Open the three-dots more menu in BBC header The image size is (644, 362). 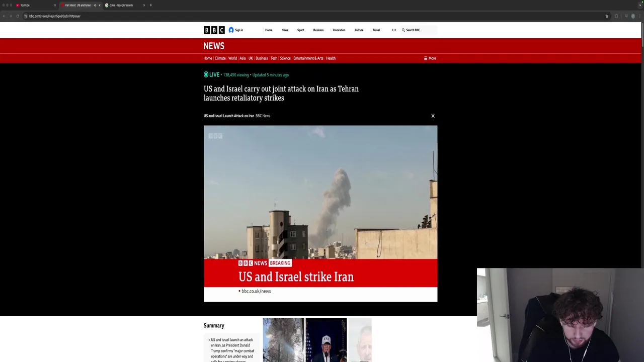394,30
